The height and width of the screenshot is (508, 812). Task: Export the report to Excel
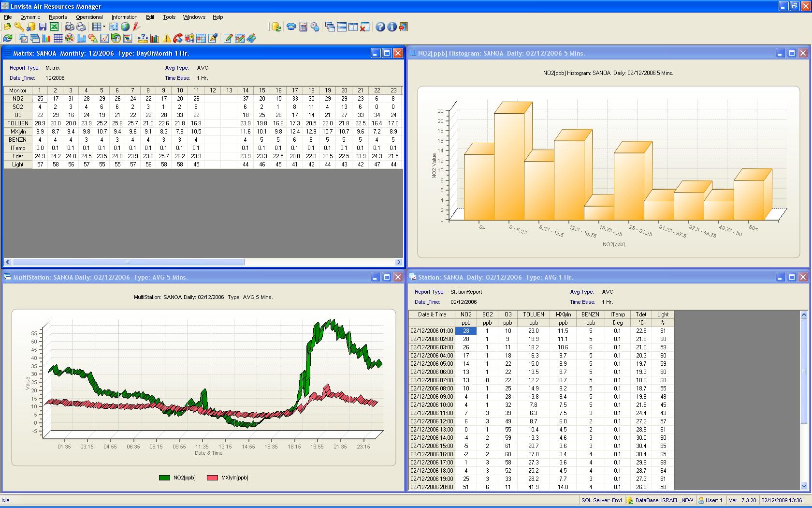(x=53, y=27)
